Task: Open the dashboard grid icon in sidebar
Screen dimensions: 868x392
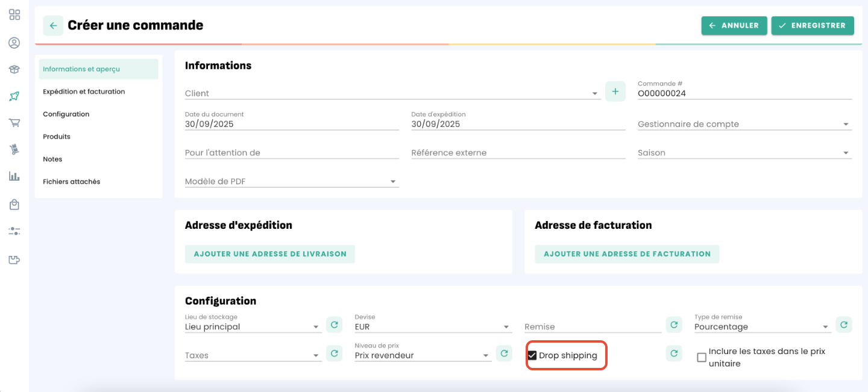Action: [14, 15]
